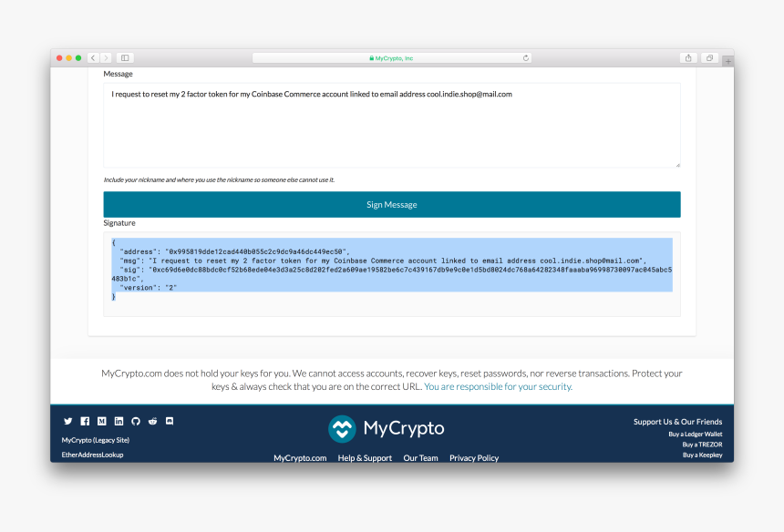The image size is (784, 532).
Task: Click the 'Support Us & Our Friends' heading
Action: point(677,422)
